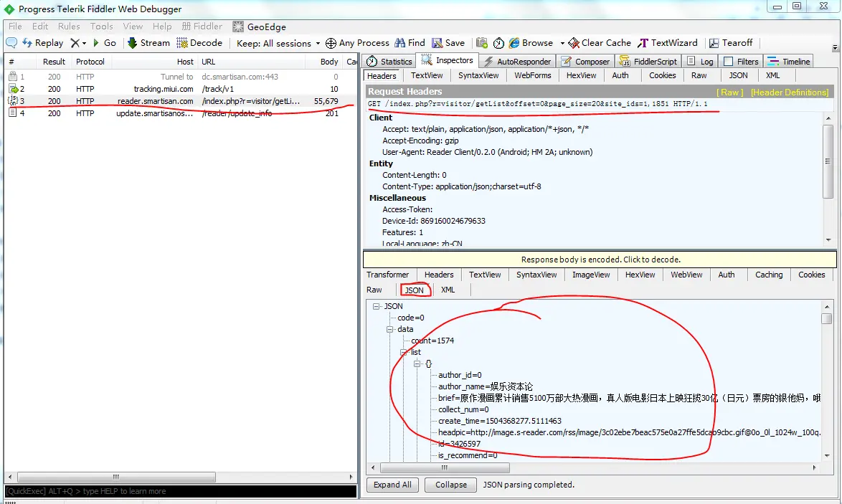Image resolution: width=842 pixels, height=504 pixels.
Task: Toggle Stream mode
Action: pos(148,43)
